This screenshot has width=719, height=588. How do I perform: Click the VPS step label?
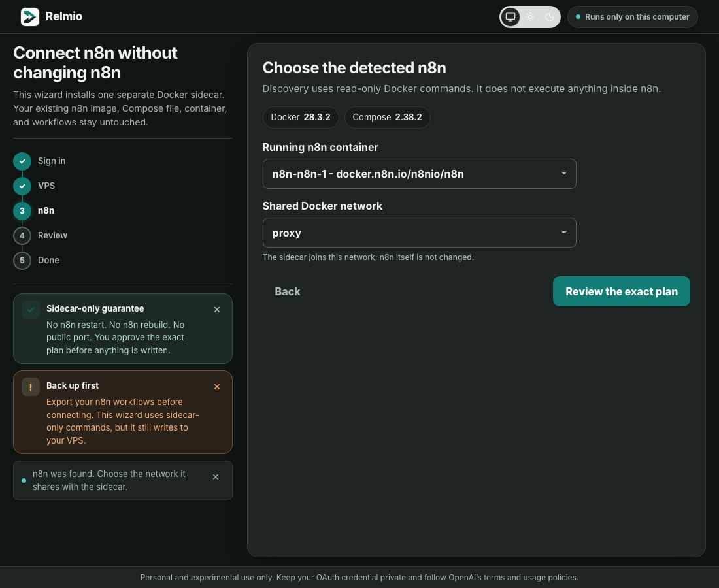tap(46, 186)
